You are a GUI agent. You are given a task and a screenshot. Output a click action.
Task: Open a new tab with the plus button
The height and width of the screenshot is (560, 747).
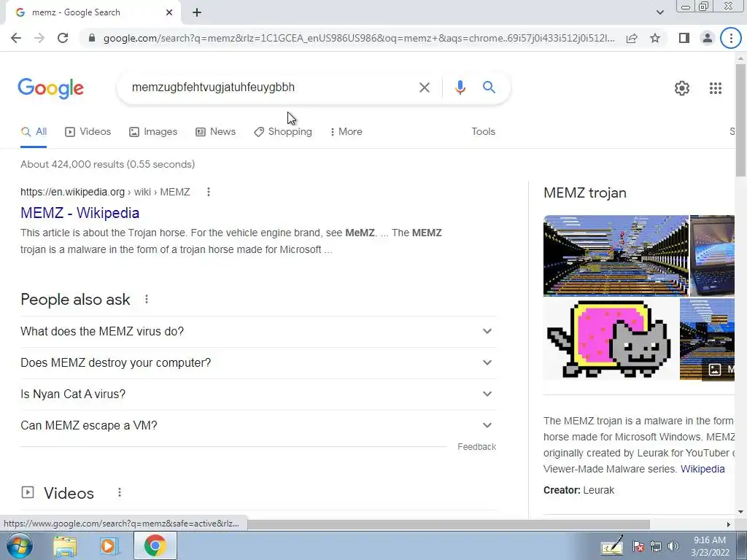tap(197, 12)
